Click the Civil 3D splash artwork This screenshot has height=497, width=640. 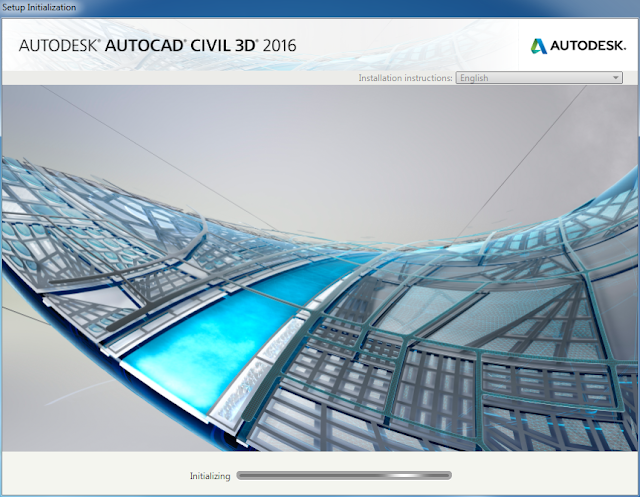(x=320, y=268)
